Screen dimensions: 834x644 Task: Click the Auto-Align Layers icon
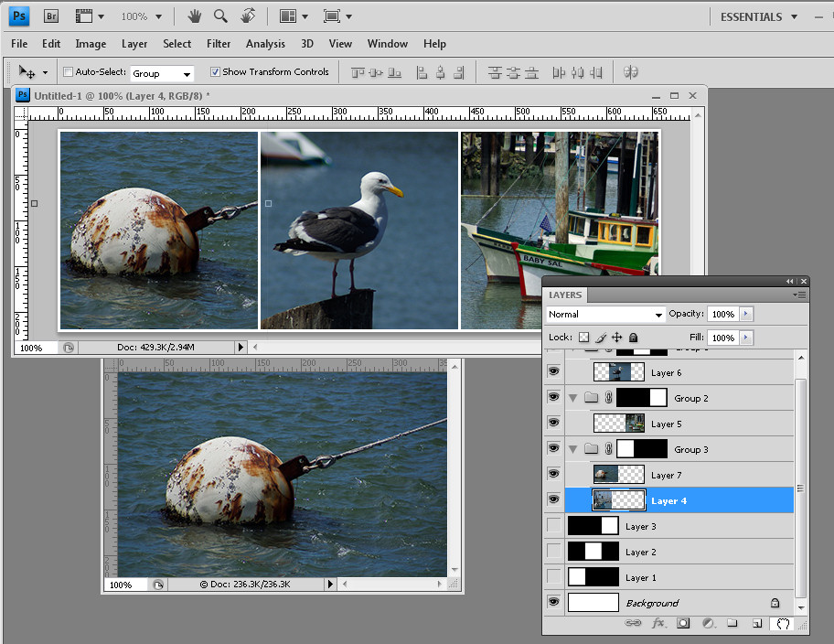(x=631, y=72)
